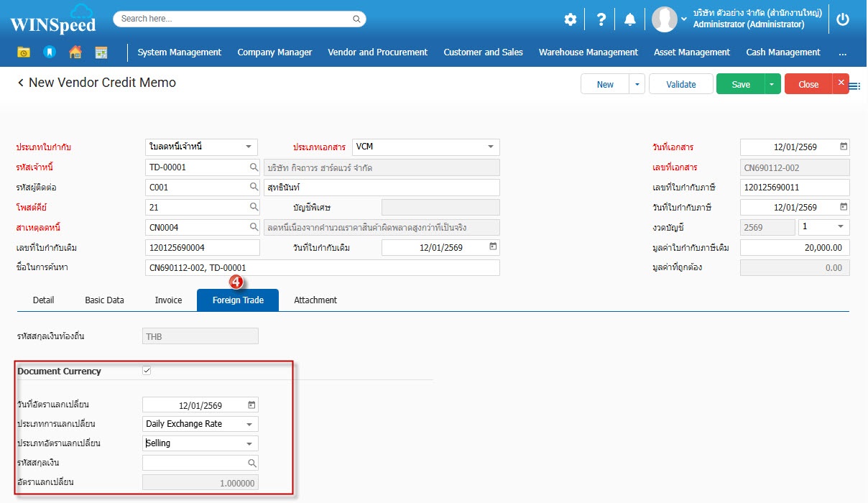Click the power logout icon
This screenshot has width=868, height=503.
click(843, 19)
